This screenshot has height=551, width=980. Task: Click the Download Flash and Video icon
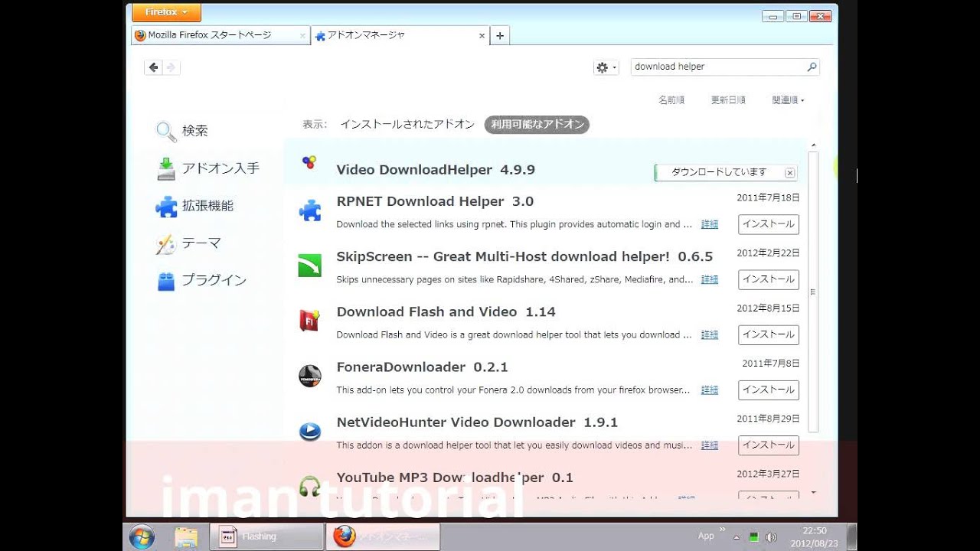click(x=310, y=321)
